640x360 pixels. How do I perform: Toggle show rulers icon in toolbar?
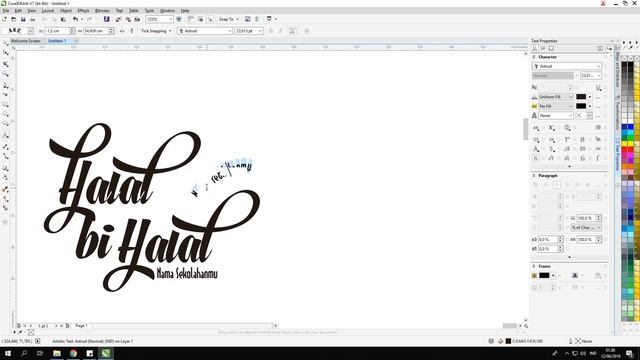pos(191,19)
